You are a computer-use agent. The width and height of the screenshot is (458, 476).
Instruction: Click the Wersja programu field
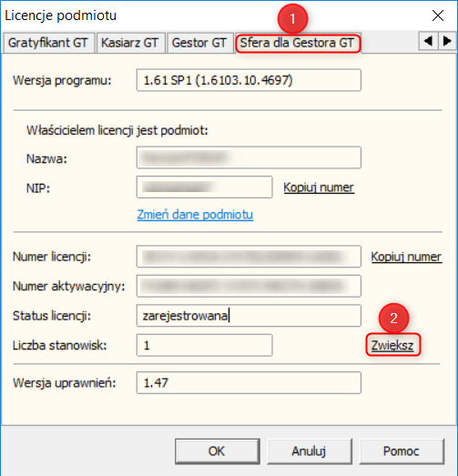tap(249, 80)
